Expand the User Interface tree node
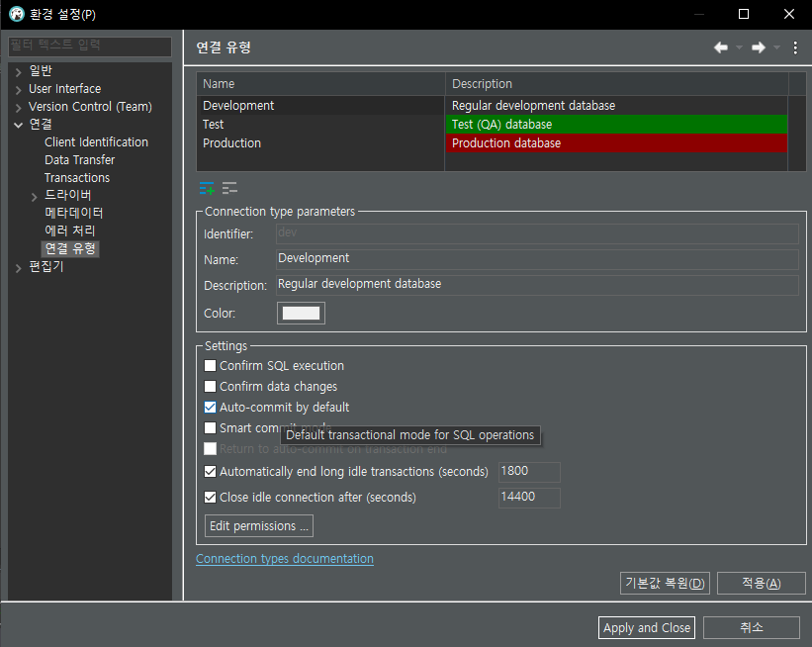The image size is (812, 647). point(18,90)
